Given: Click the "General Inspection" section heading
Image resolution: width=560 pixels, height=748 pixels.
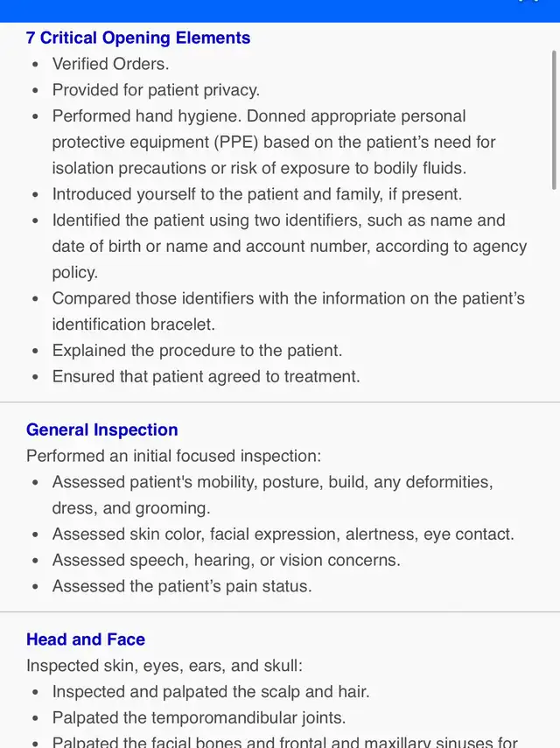Looking at the screenshot, I should pos(102,430).
